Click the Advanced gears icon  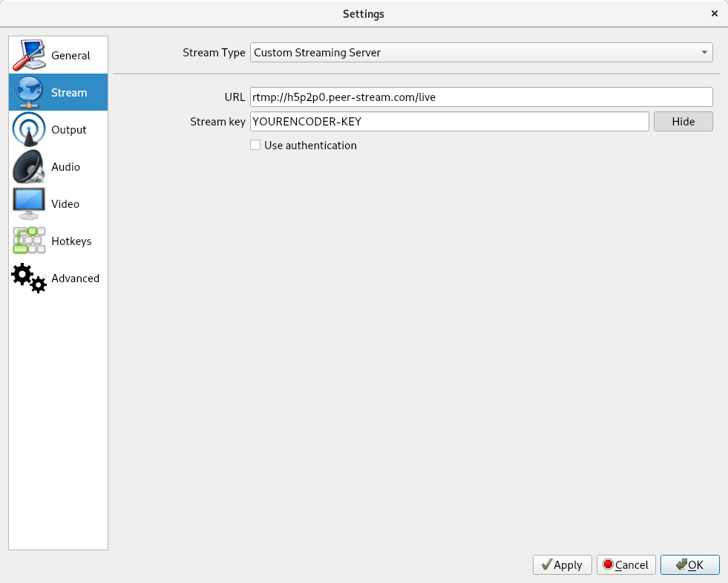point(28,277)
